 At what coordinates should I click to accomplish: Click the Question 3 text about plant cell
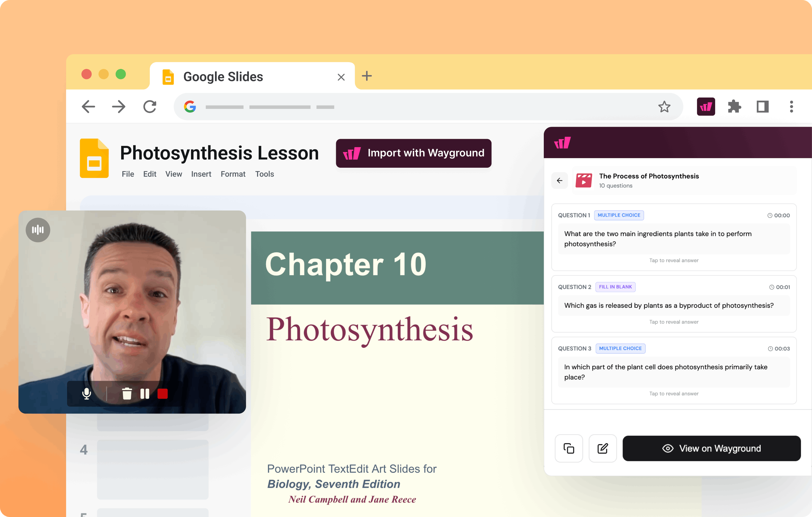point(674,372)
